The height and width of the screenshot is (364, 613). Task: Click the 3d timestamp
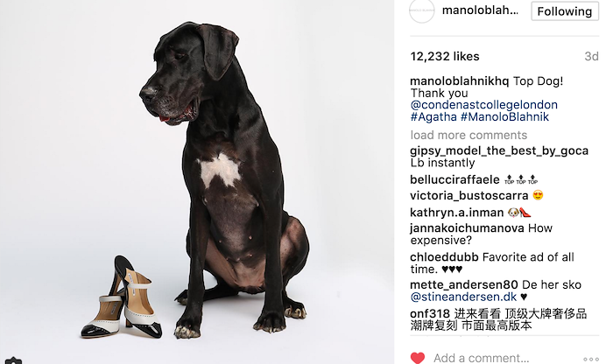click(x=591, y=57)
